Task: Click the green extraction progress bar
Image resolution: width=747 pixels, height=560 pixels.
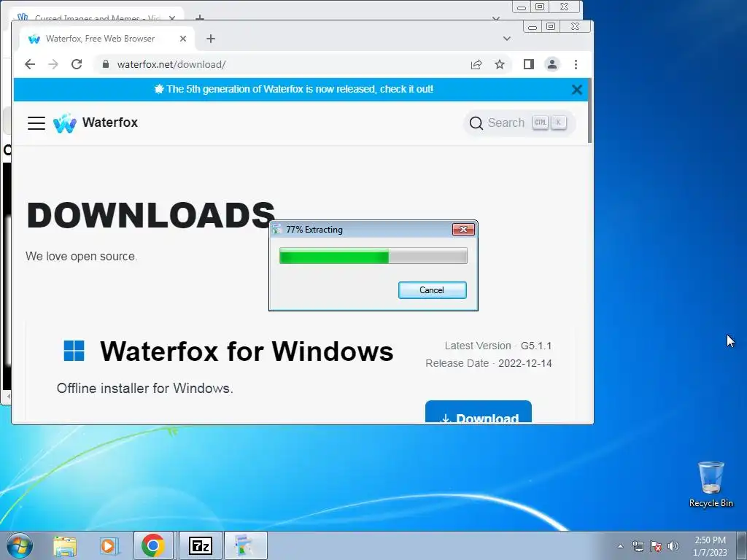Action: (x=373, y=256)
